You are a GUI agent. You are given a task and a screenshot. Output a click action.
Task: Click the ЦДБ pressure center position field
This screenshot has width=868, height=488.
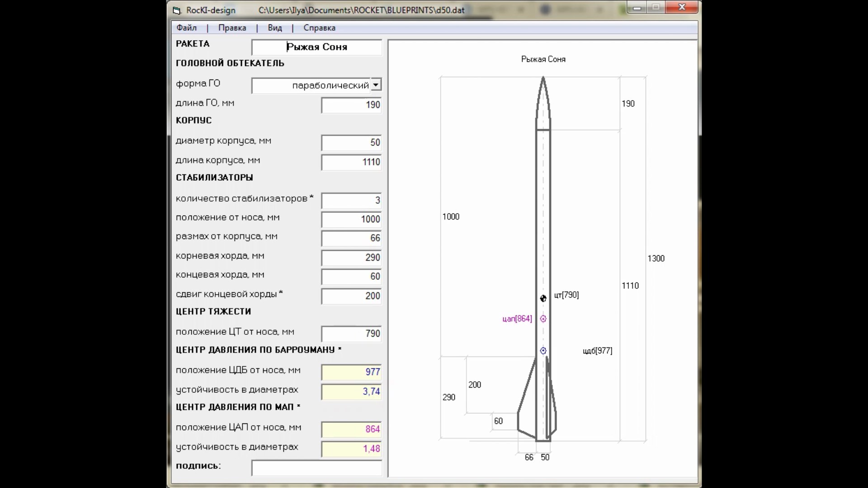(x=352, y=371)
